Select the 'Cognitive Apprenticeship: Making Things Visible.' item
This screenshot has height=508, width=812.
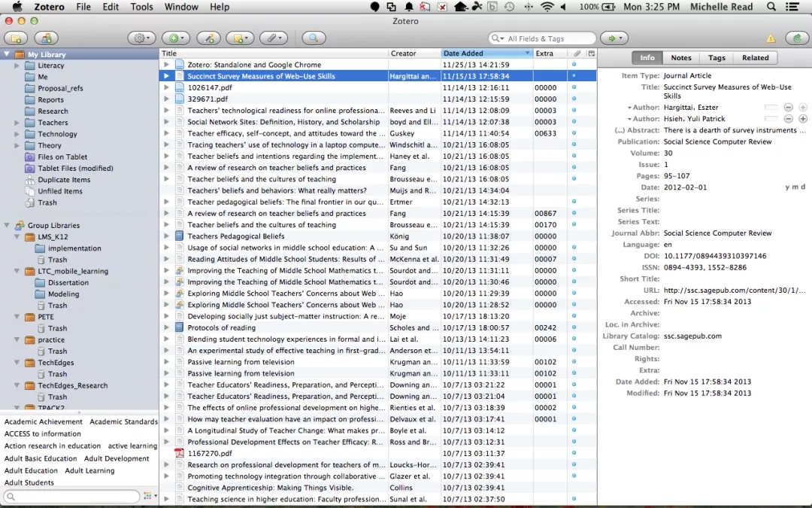click(378, 488)
